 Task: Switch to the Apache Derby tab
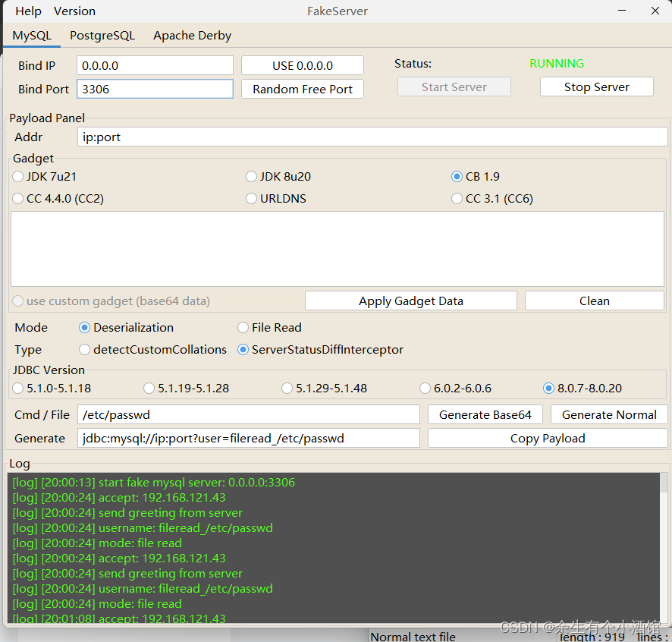pos(193,36)
